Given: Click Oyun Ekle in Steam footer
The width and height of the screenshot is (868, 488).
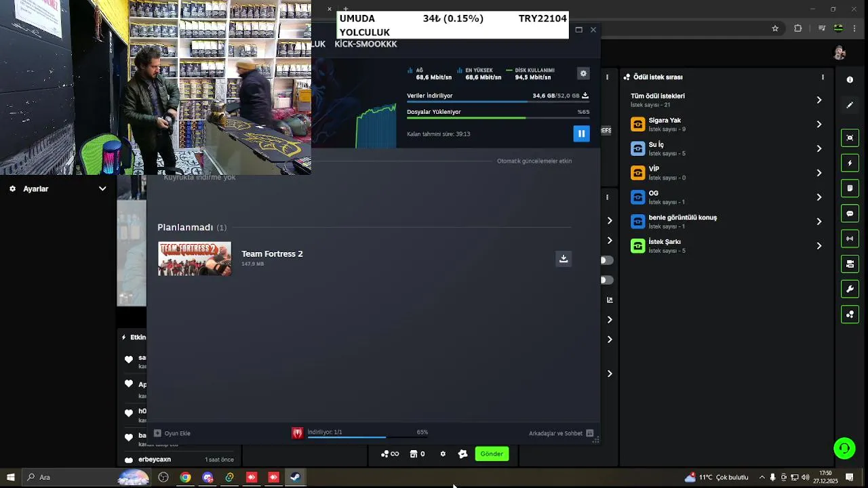Looking at the screenshot, I should 172,433.
